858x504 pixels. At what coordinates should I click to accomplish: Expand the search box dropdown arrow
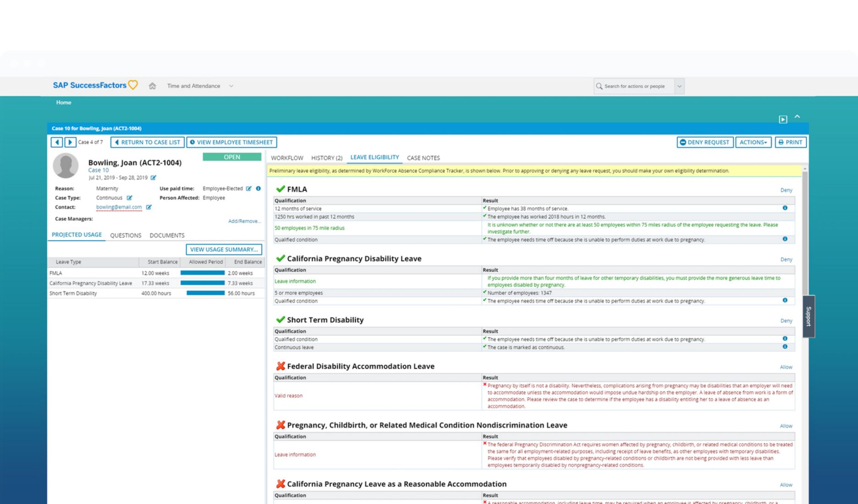[x=679, y=86]
